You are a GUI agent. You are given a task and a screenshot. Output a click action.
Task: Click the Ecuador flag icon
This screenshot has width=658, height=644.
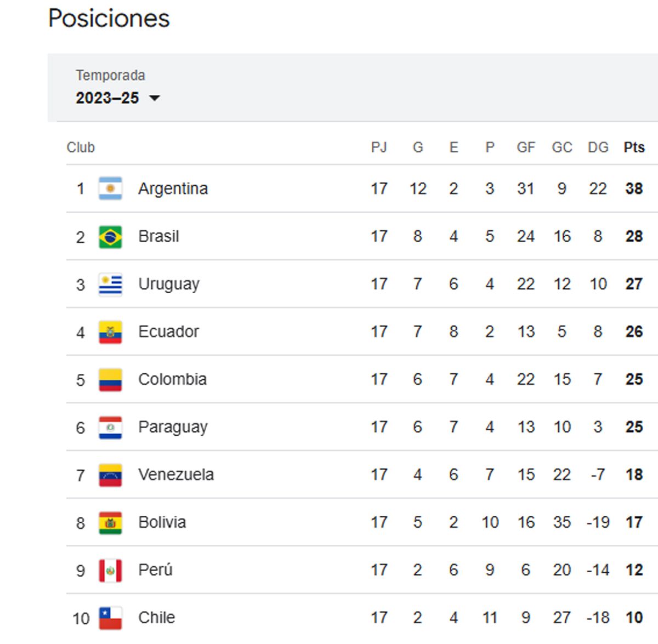(x=110, y=332)
